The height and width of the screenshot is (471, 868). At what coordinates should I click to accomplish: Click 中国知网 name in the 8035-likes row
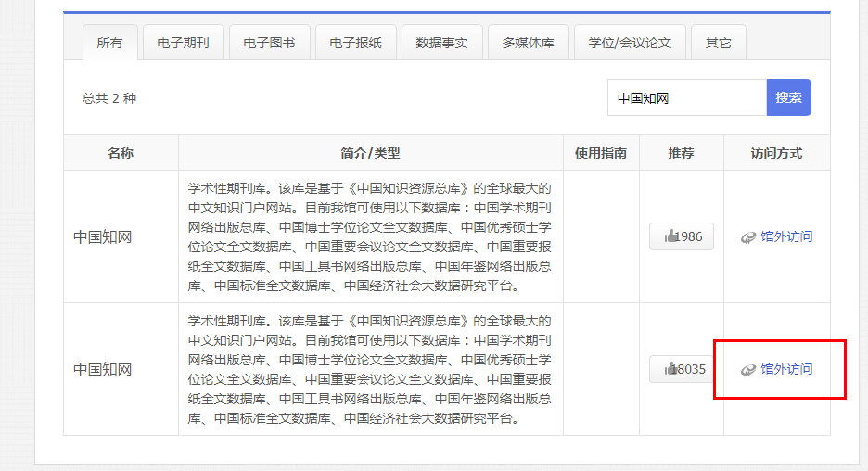click(102, 369)
